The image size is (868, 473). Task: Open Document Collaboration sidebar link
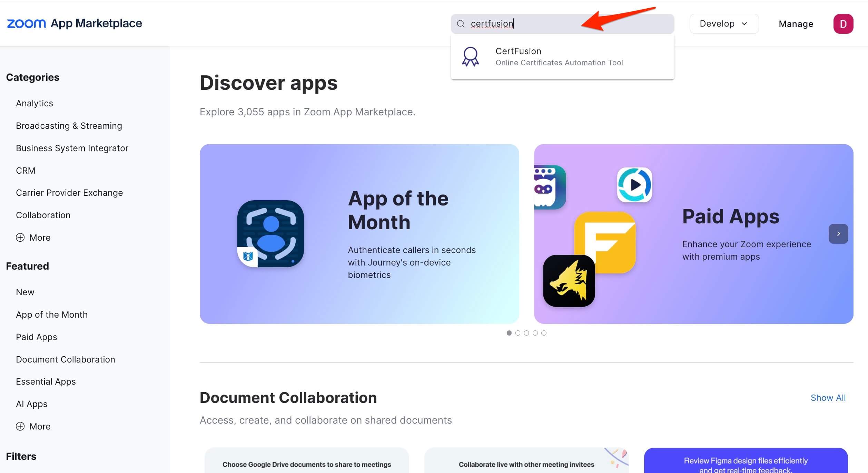pos(66,359)
